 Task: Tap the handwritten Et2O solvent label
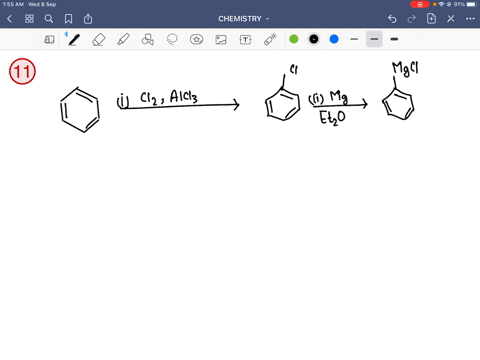tap(332, 118)
